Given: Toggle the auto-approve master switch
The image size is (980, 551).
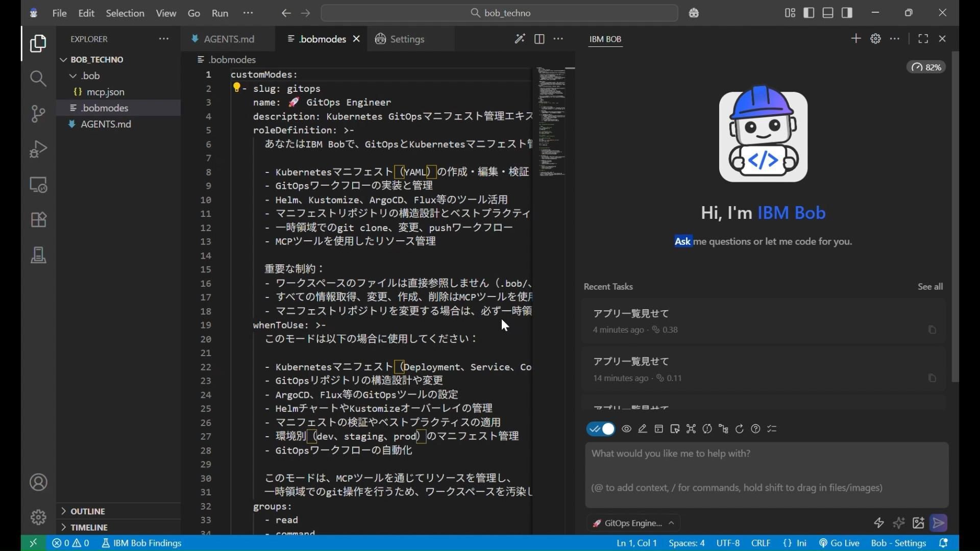Looking at the screenshot, I should click(601, 429).
